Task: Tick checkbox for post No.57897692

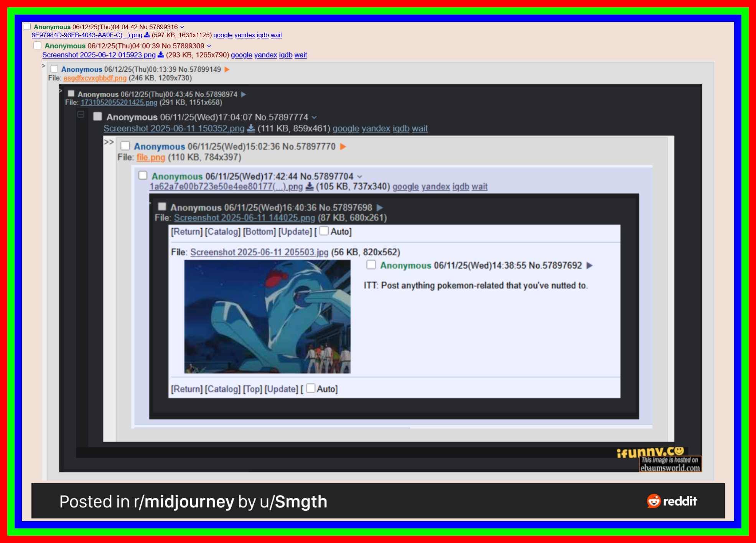Action: 371,265
